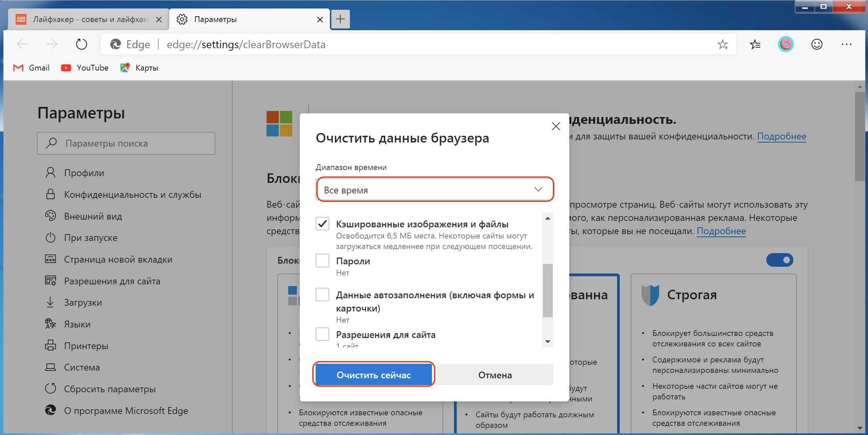The height and width of the screenshot is (435, 868).
Task: Toggle кэшированные изображения и файлы checkbox
Action: tap(322, 224)
